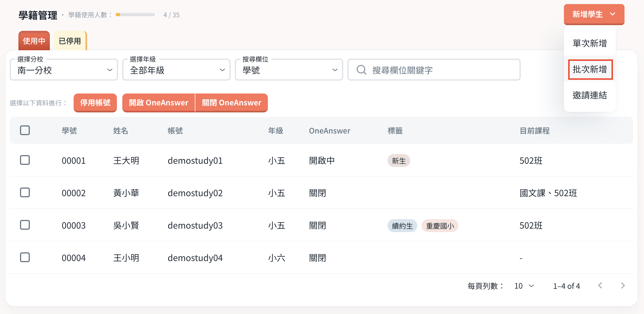This screenshot has width=644, height=314.
Task: Select 邀請連結 from the menu
Action: [x=590, y=95]
